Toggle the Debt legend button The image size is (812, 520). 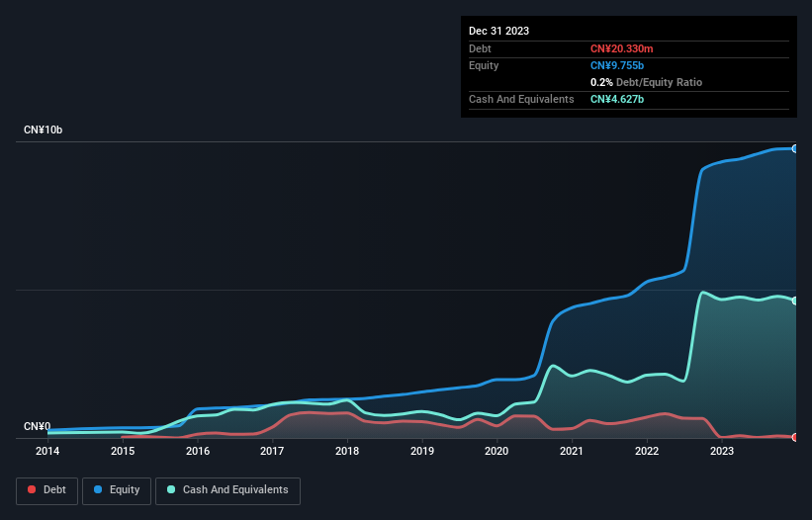pos(46,490)
